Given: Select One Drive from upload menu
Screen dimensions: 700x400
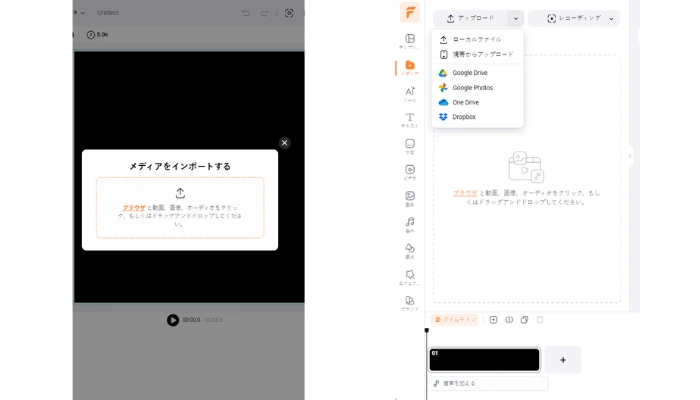Looking at the screenshot, I should (x=477, y=102).
